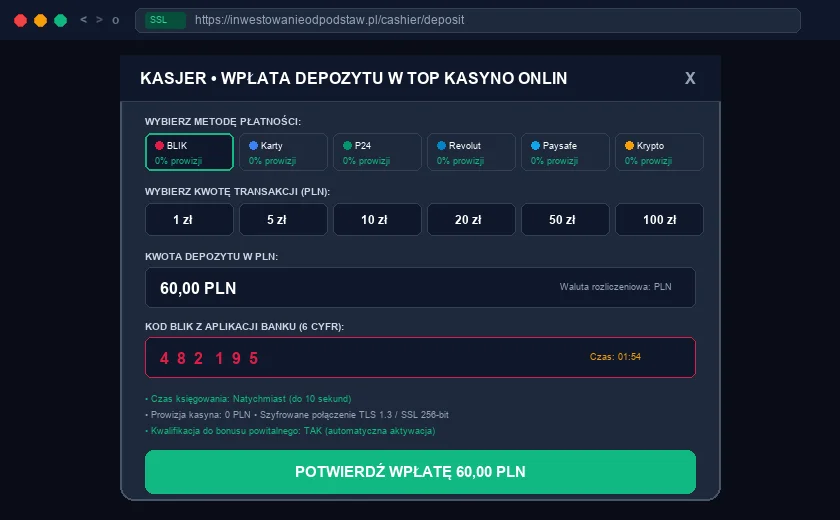The width and height of the screenshot is (840, 520).
Task: Select the 50 zł amount
Action: point(565,220)
